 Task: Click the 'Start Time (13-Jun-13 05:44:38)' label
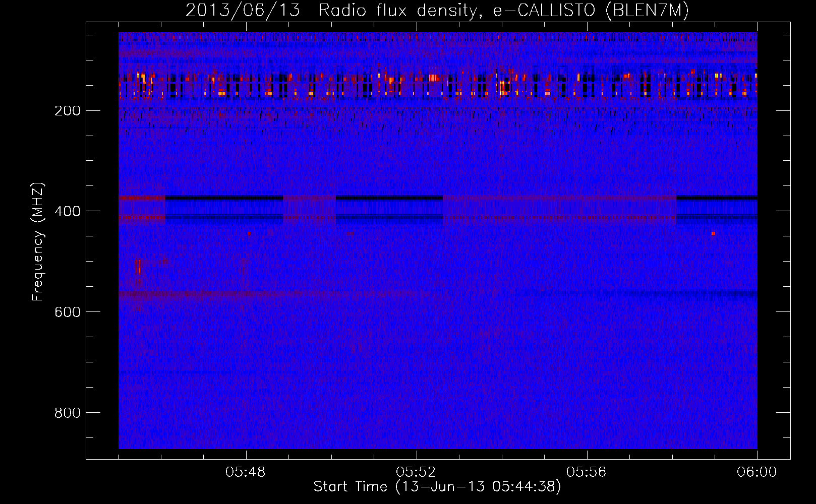point(437,487)
